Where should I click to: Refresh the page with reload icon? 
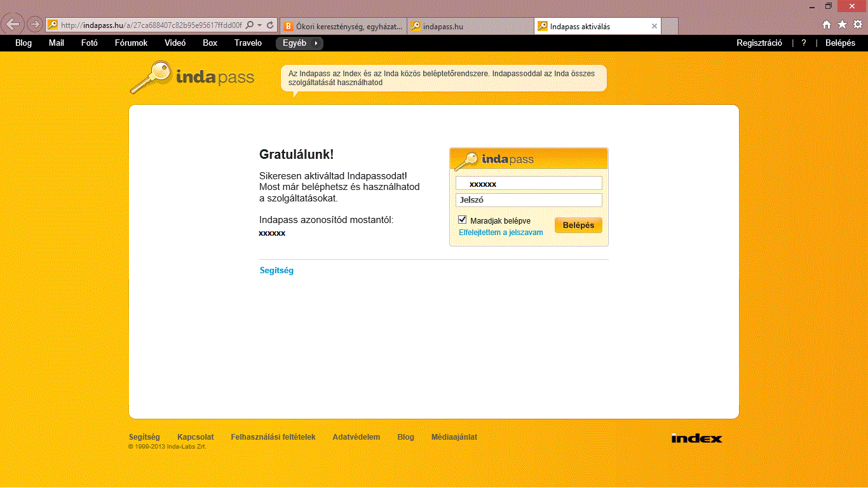(271, 25)
